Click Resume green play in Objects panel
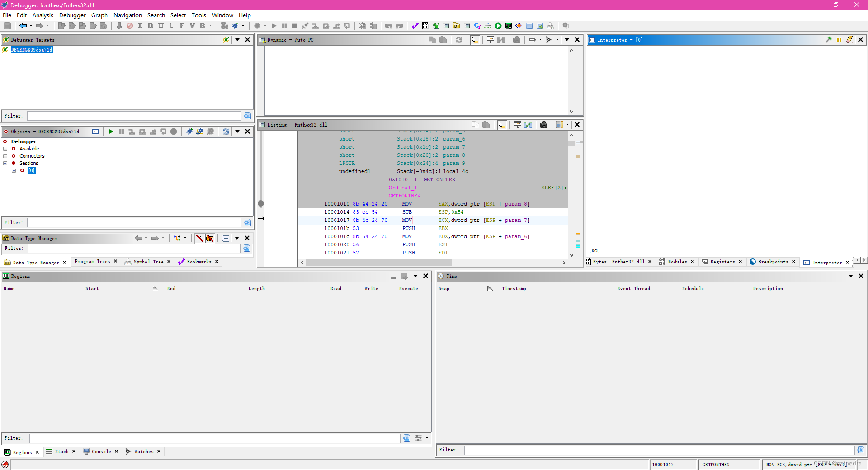 pos(111,132)
